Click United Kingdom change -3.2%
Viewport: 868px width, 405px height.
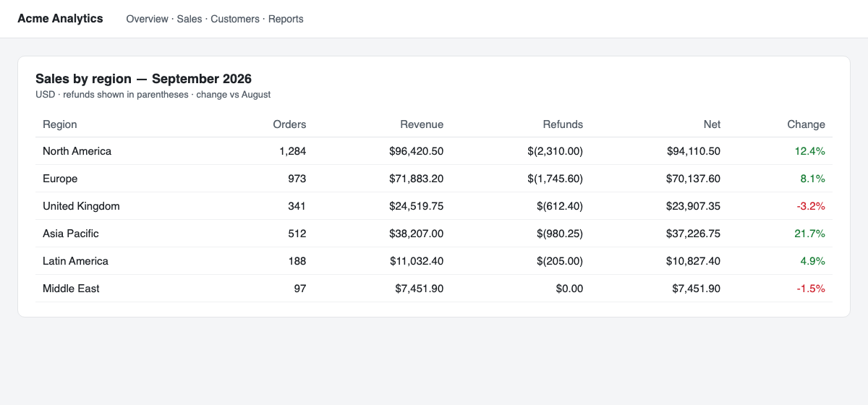click(811, 206)
